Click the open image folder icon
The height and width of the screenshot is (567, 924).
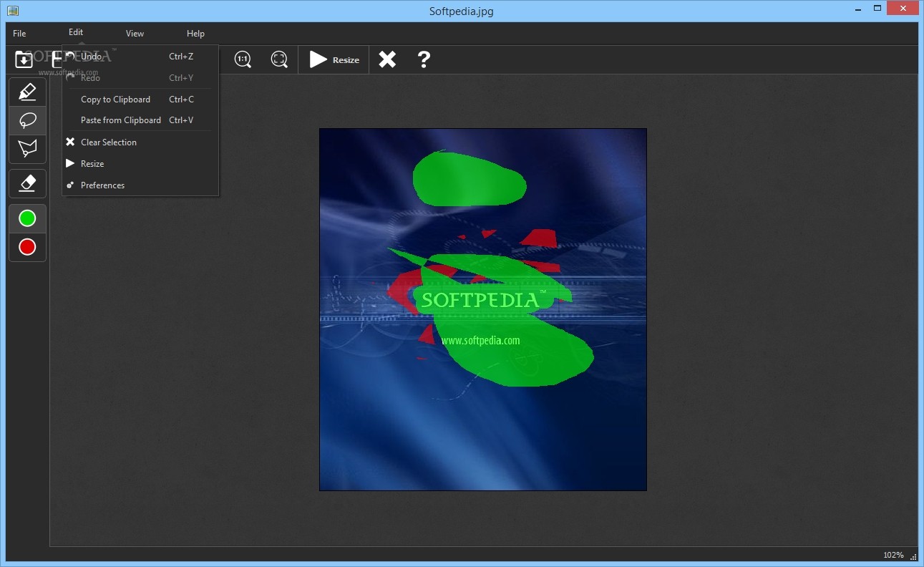(24, 59)
